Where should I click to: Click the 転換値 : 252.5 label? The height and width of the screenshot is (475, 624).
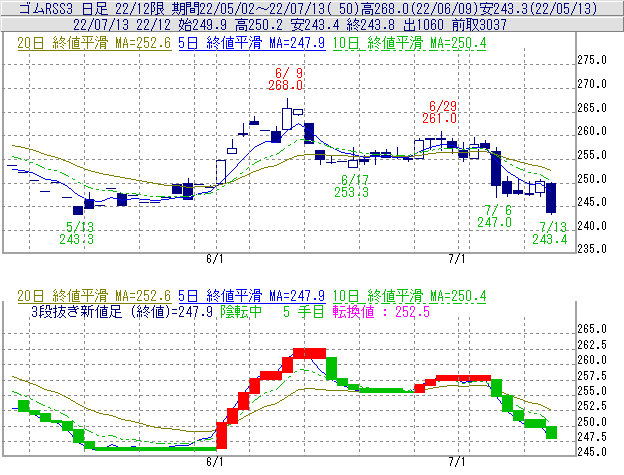tap(381, 311)
